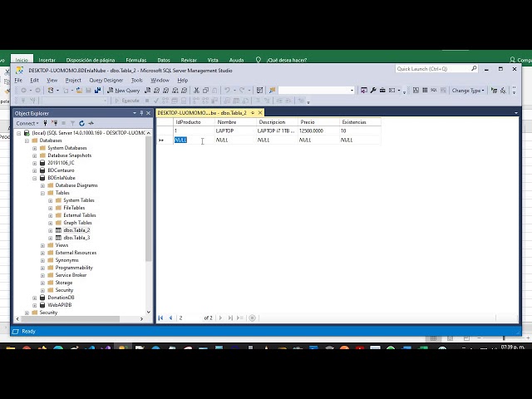Click the Add Group By icon
Image resolution: width=532 pixels, height=399 pixels.
[495, 91]
